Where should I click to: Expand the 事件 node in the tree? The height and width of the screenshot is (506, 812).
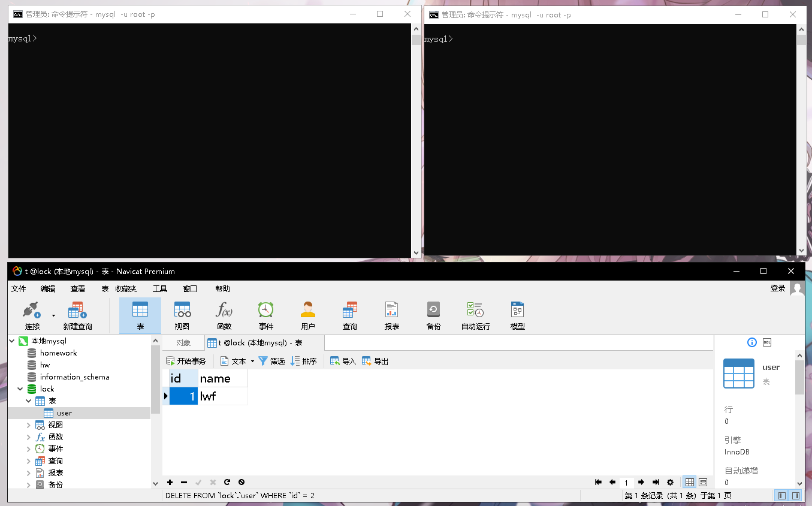pyautogui.click(x=28, y=449)
